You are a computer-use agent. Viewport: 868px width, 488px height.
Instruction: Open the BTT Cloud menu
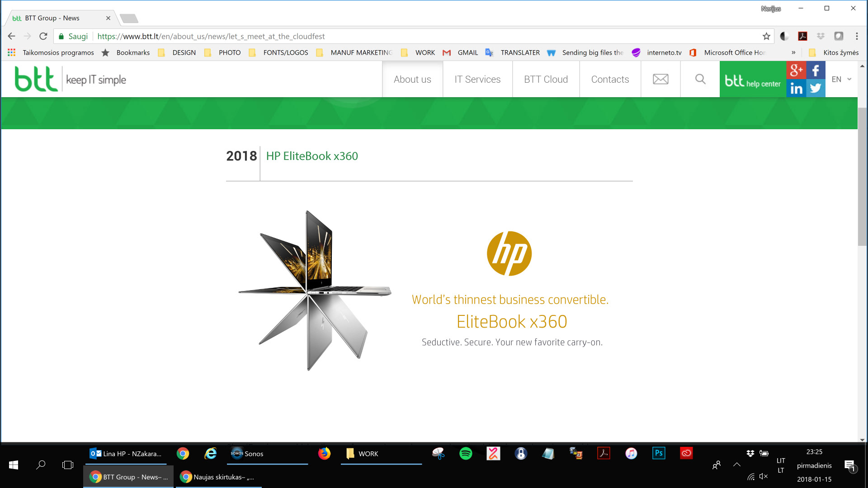[546, 79]
